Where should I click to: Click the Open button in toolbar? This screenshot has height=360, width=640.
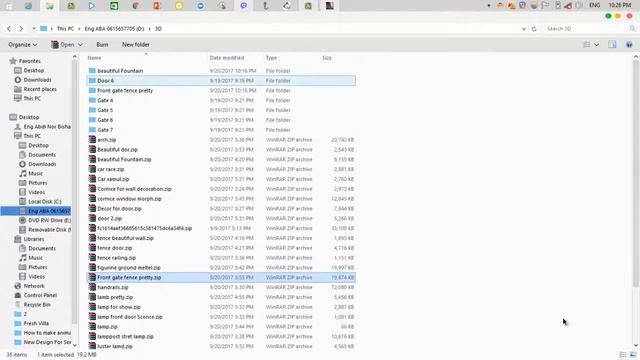(x=63, y=44)
